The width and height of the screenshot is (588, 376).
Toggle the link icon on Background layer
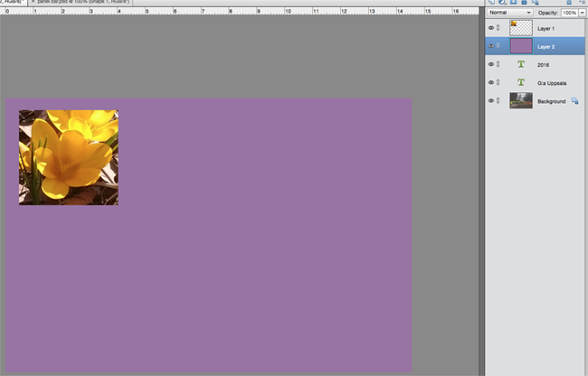pos(498,100)
